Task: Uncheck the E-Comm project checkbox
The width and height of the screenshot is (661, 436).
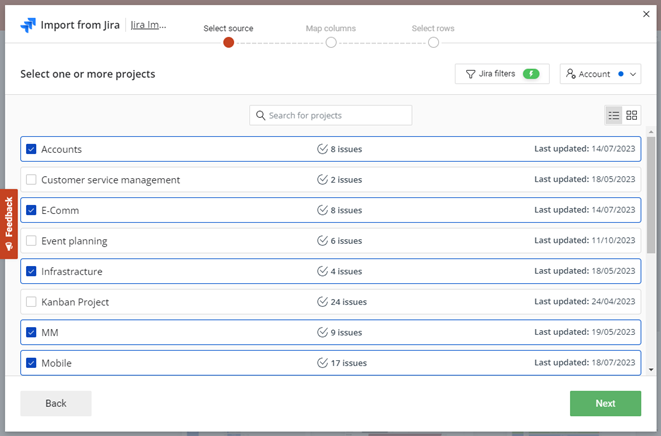Action: pos(31,210)
